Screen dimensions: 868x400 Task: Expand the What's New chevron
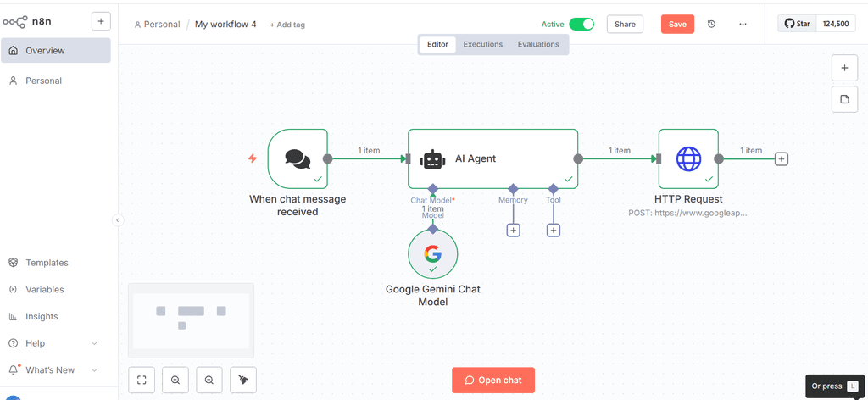pos(94,370)
